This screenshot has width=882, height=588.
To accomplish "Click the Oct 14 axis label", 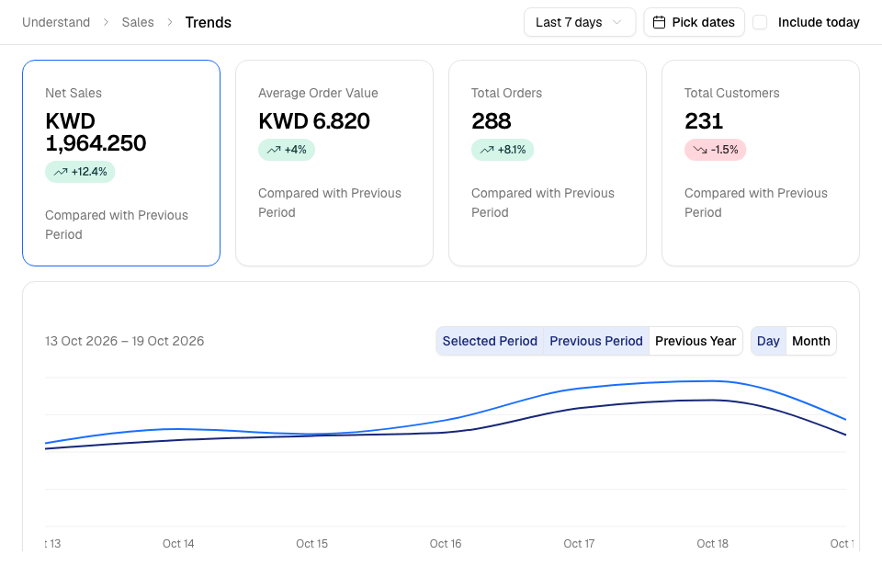I will 178,544.
